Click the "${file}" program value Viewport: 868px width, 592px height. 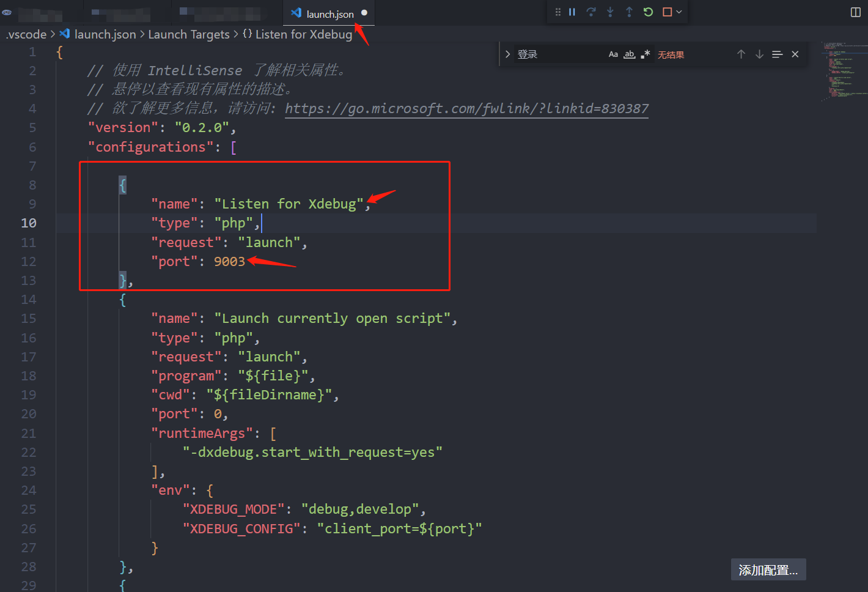[x=273, y=376]
